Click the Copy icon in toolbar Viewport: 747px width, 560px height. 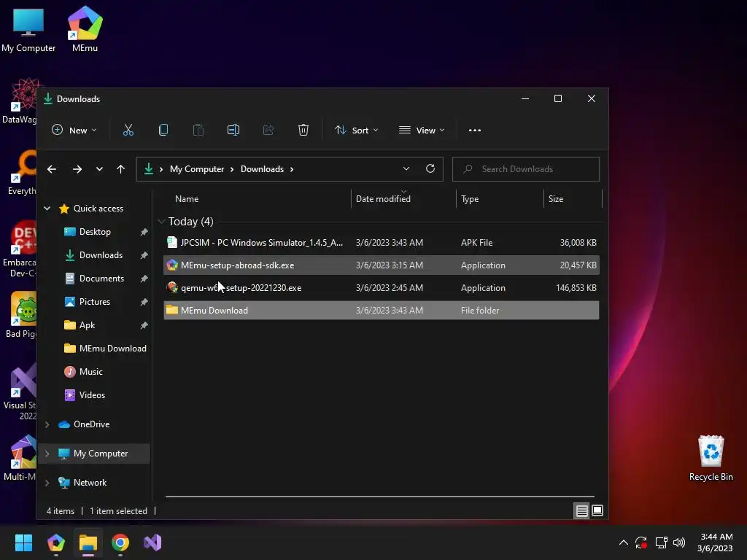coord(163,130)
